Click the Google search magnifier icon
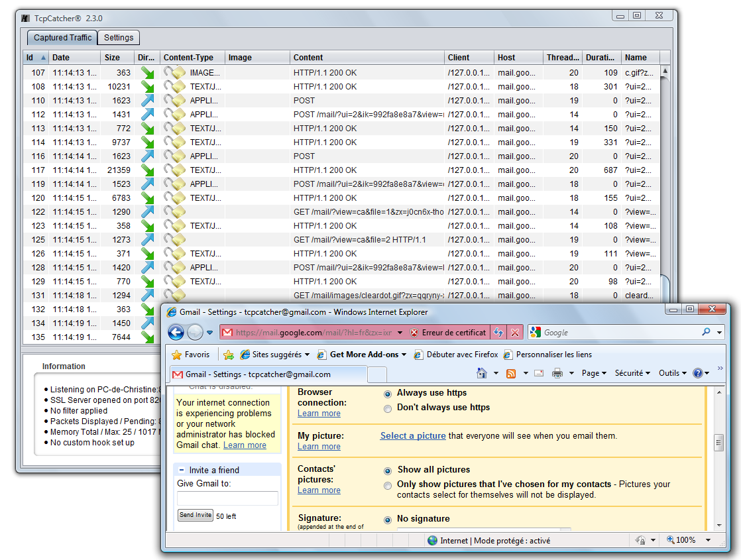Screen dimensions: 741x560 (x=706, y=332)
